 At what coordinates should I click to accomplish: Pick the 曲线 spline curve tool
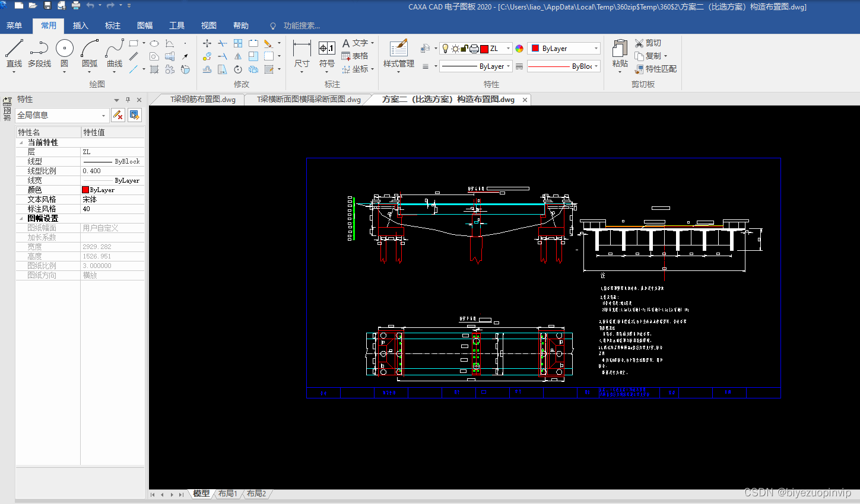click(x=115, y=50)
